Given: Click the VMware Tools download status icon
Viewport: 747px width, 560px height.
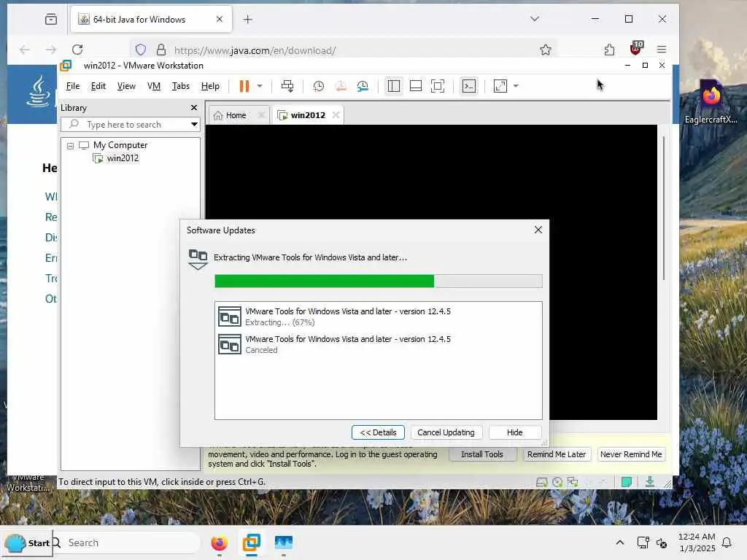Looking at the screenshot, I should pyautogui.click(x=650, y=483).
